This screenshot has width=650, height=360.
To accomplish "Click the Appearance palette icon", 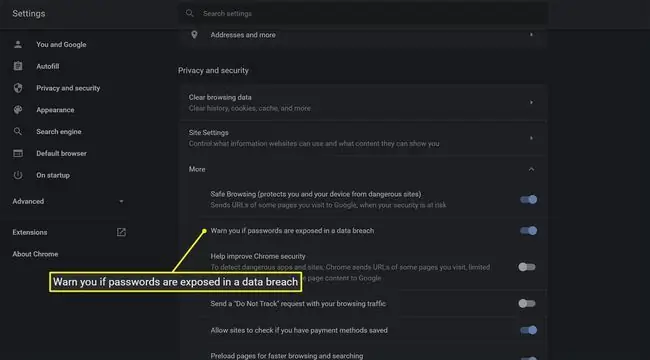I will coord(18,110).
